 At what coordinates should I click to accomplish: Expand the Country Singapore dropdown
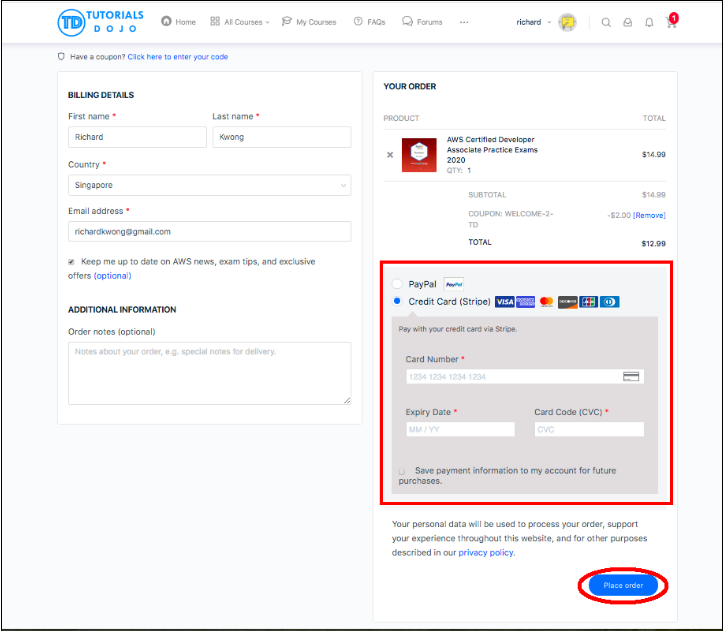click(210, 185)
